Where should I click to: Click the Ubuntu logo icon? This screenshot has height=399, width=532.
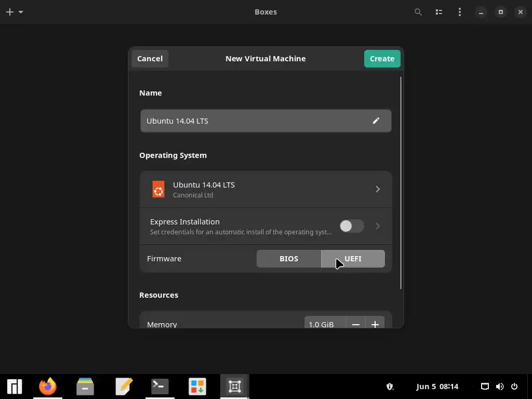[x=158, y=189]
